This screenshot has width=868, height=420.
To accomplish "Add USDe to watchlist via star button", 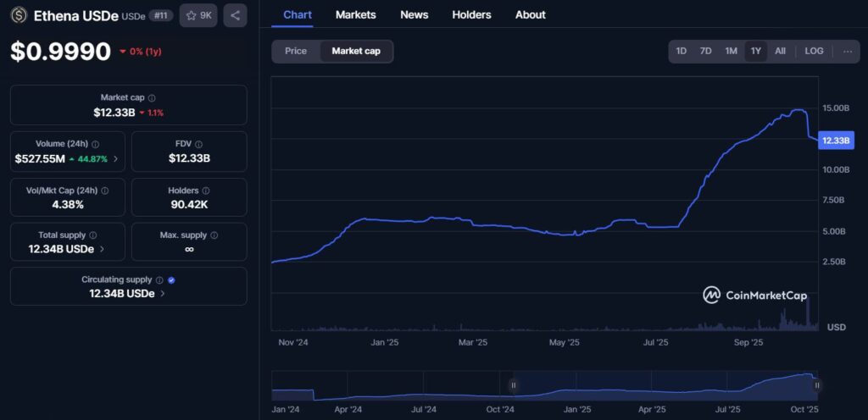I will pyautogui.click(x=198, y=15).
